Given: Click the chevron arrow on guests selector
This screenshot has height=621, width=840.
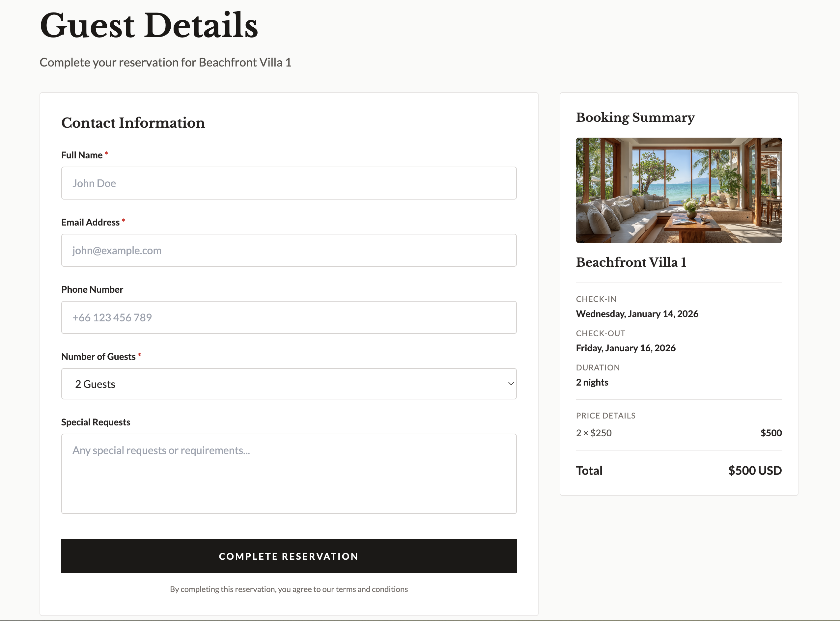Looking at the screenshot, I should (511, 384).
